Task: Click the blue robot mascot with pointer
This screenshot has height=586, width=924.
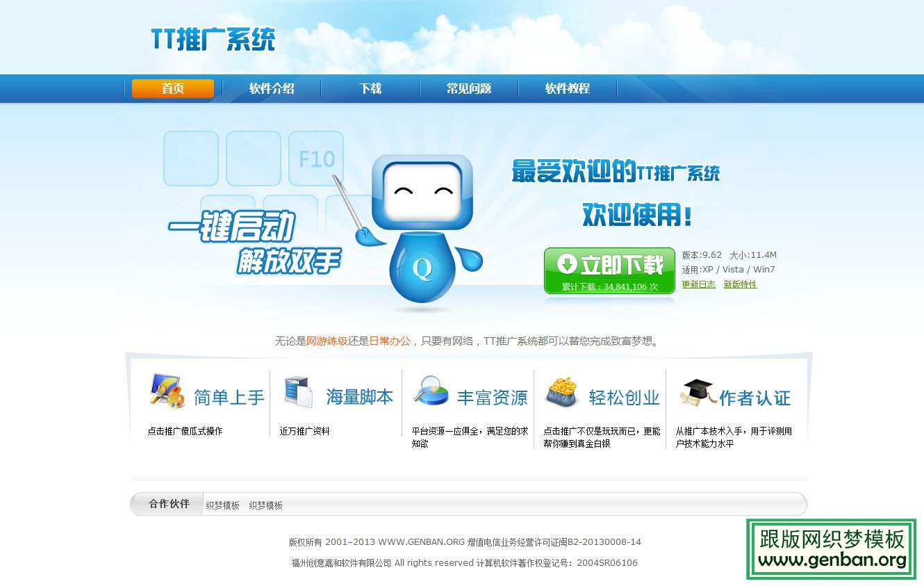Action: click(420, 222)
